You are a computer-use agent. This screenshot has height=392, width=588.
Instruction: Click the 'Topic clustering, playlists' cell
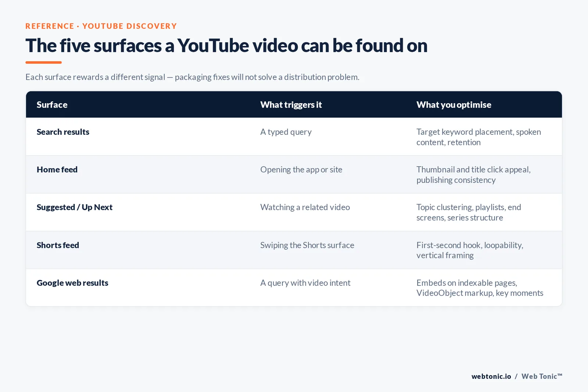[x=469, y=212]
